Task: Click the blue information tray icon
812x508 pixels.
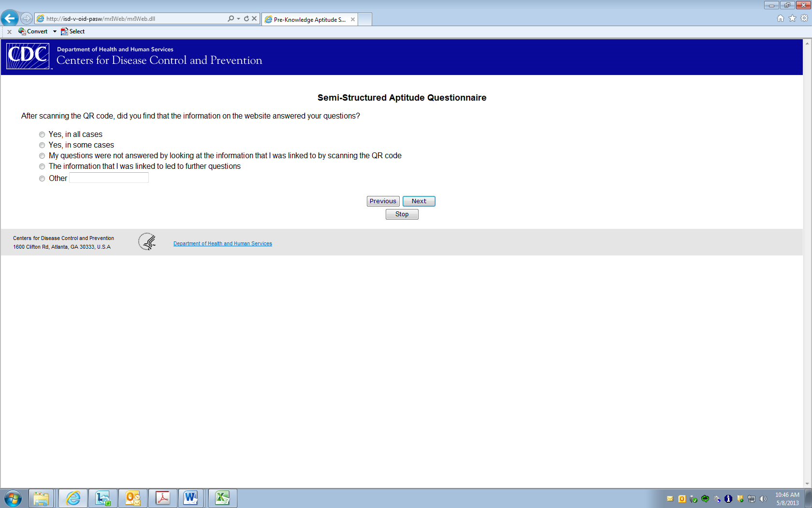Action: (x=728, y=499)
